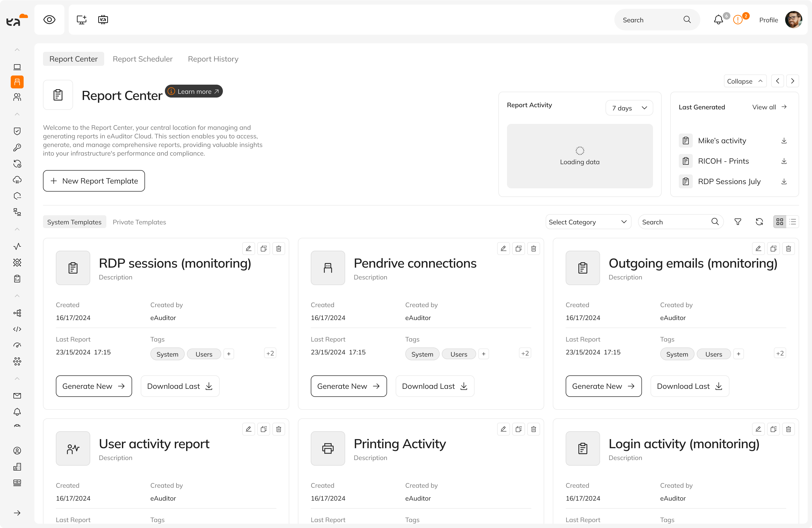Click the eye monitoring icon in top bar
The image size is (812, 528).
(x=49, y=20)
